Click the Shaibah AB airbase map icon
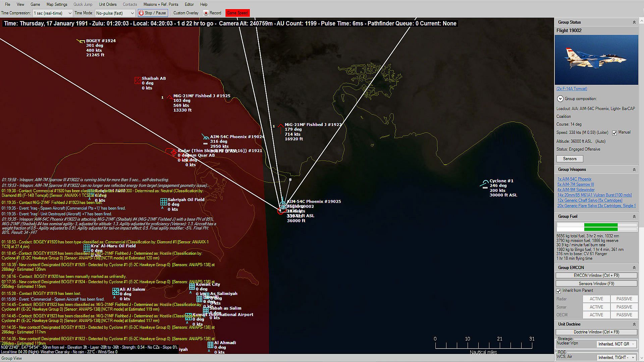Image resolution: width=644 pixels, height=362 pixels. [138, 80]
